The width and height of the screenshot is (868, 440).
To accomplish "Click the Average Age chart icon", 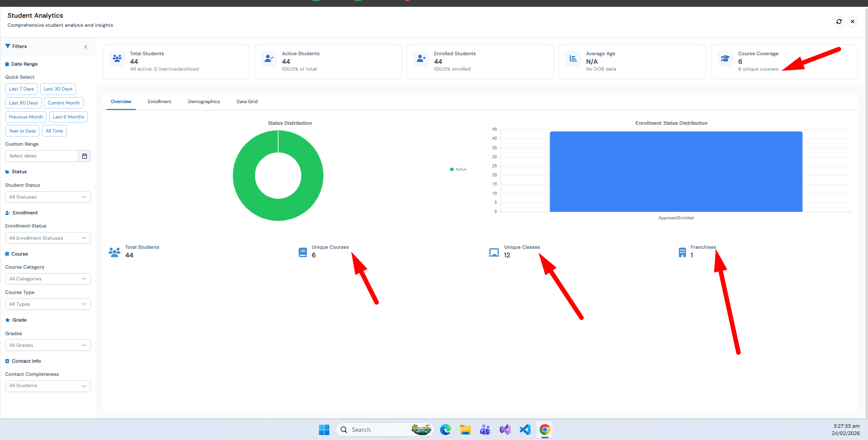I will 573,58.
